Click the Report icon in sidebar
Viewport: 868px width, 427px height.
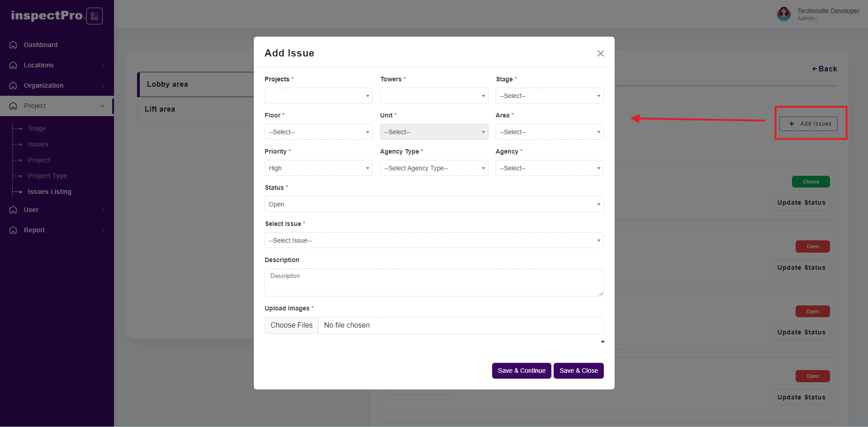pyautogui.click(x=13, y=230)
